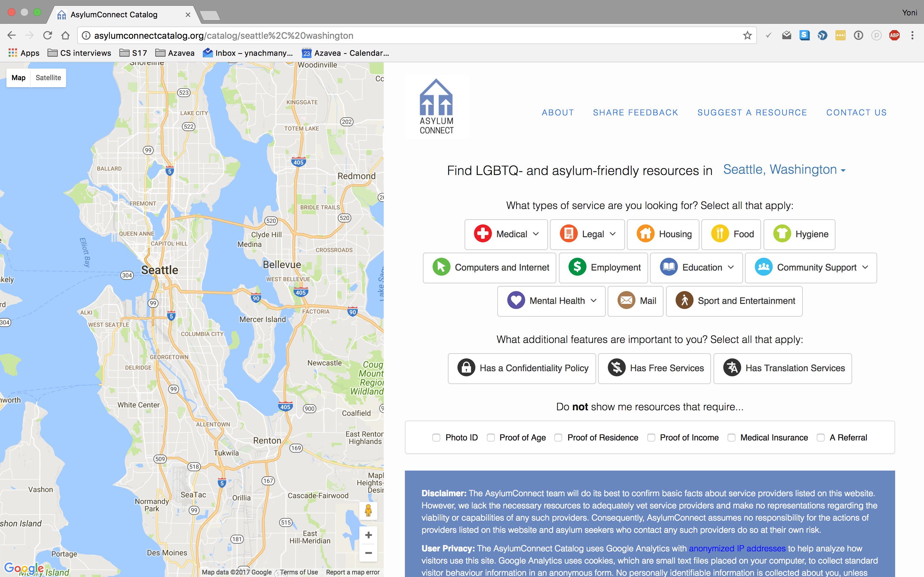Screen dimensions: 924x577
Task: Select the Employment dollar icon
Action: click(577, 267)
